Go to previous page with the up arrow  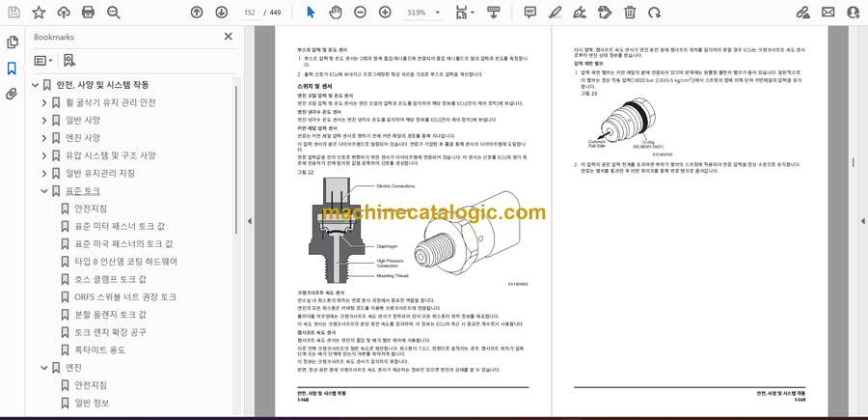(197, 13)
